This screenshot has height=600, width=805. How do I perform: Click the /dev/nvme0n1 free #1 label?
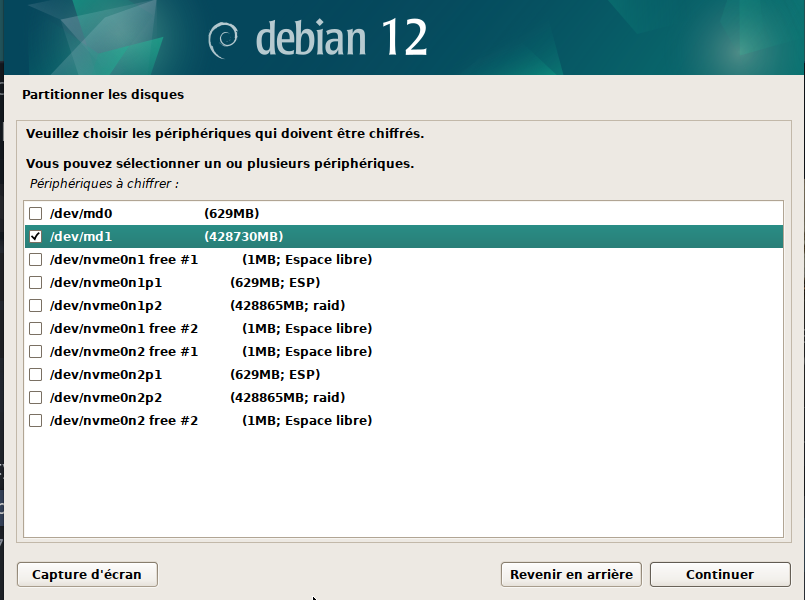pyautogui.click(x=124, y=260)
